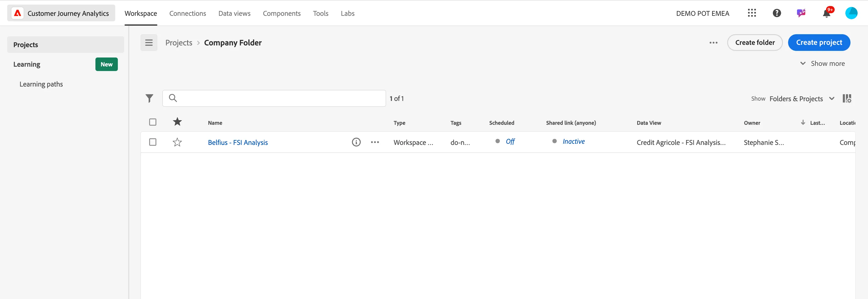This screenshot has width=868, height=299.
Task: Open the Tools menu
Action: (320, 14)
